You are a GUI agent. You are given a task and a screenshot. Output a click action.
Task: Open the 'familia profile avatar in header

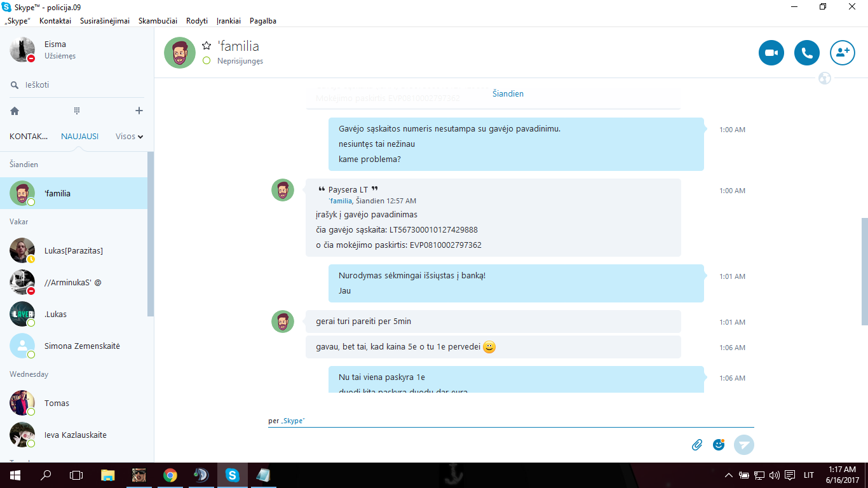tap(180, 53)
